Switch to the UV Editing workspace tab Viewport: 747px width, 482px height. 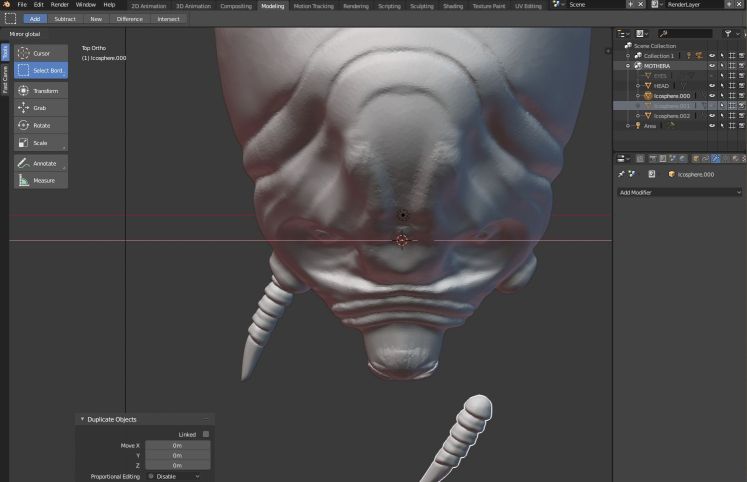pyautogui.click(x=528, y=6)
